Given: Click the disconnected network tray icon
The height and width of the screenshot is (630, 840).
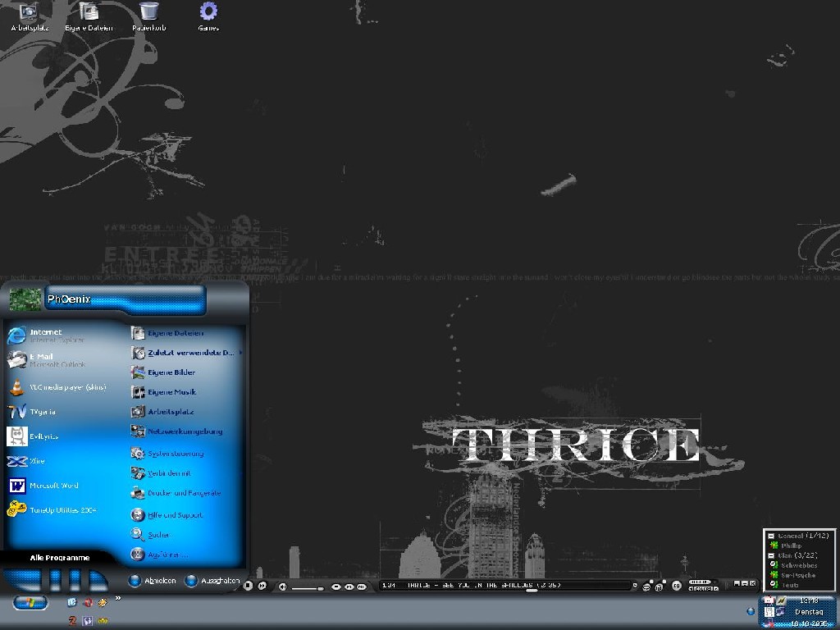Looking at the screenshot, I should pos(769,624).
